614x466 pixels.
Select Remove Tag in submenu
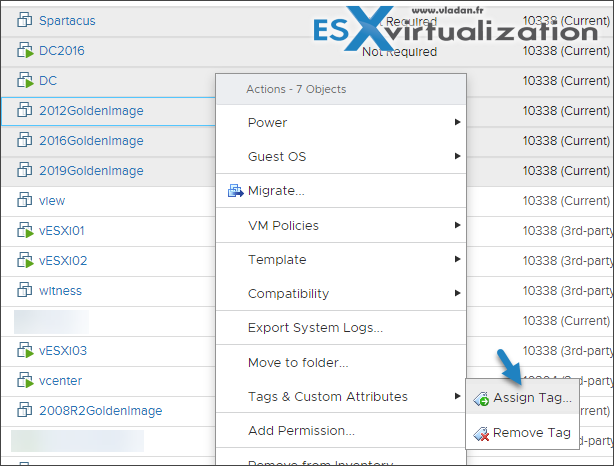[522, 433]
